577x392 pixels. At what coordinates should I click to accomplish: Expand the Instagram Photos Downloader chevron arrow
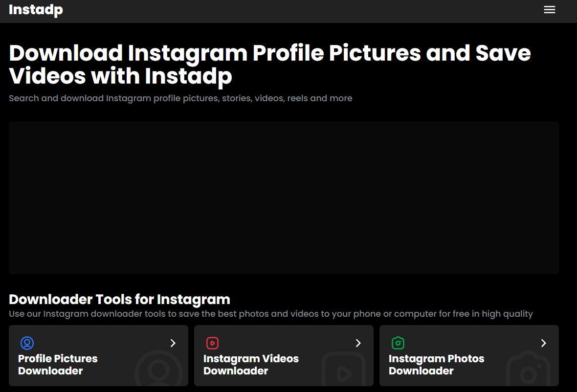click(543, 343)
